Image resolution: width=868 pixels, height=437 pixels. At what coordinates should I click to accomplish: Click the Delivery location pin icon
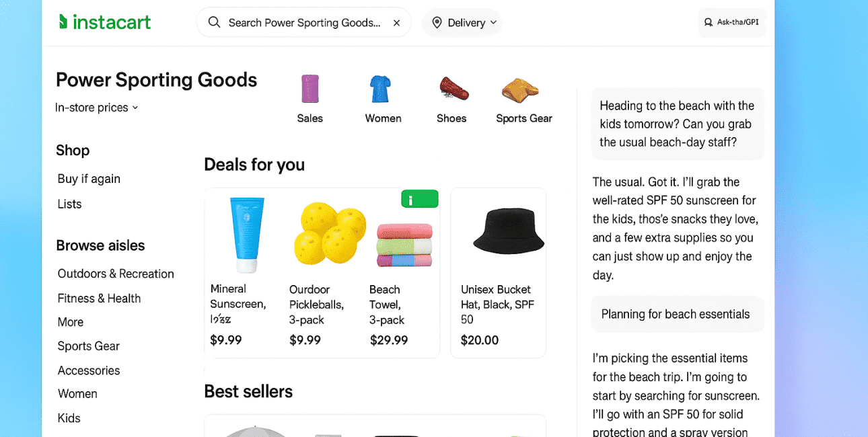point(437,23)
